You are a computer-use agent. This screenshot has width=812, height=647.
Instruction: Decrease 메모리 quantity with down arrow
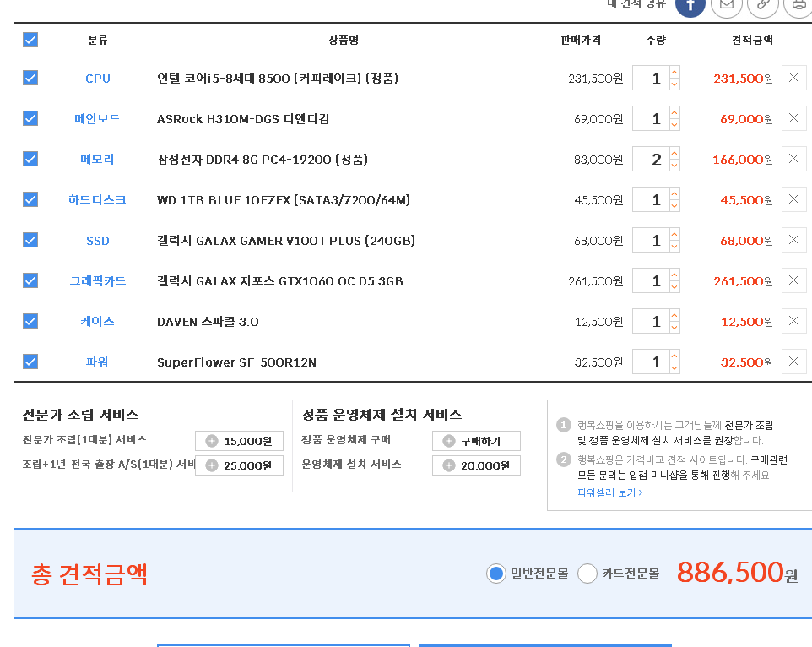tap(674, 165)
